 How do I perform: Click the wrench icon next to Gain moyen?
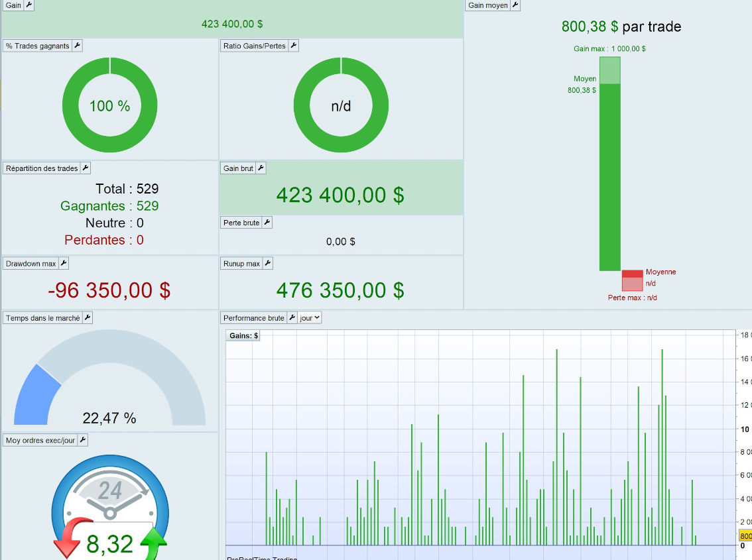point(515,5)
